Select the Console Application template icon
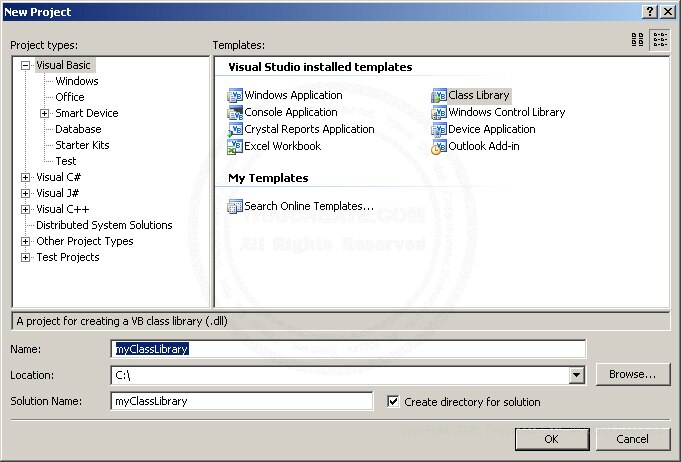This screenshot has height=462, width=681. [x=235, y=112]
